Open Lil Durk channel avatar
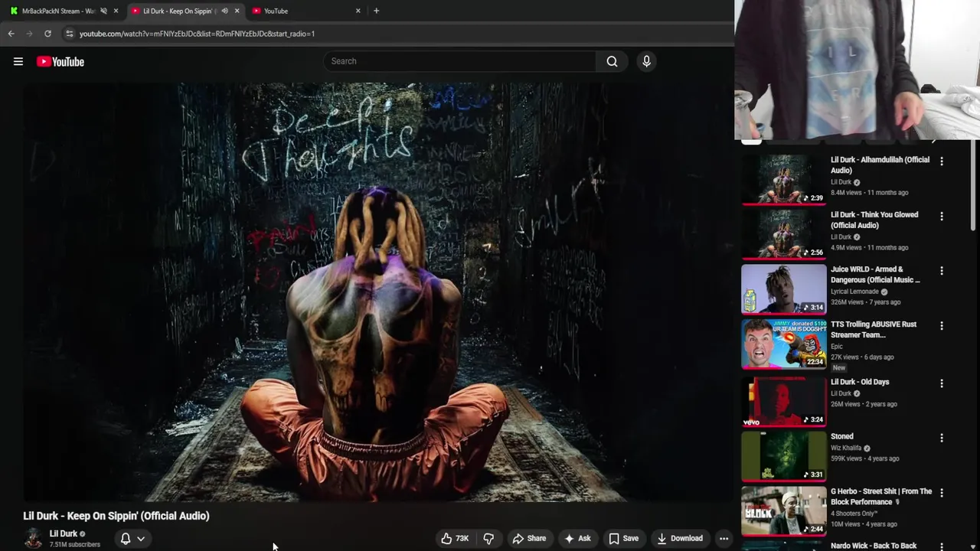Screen dimensions: 980x551 click(x=33, y=539)
